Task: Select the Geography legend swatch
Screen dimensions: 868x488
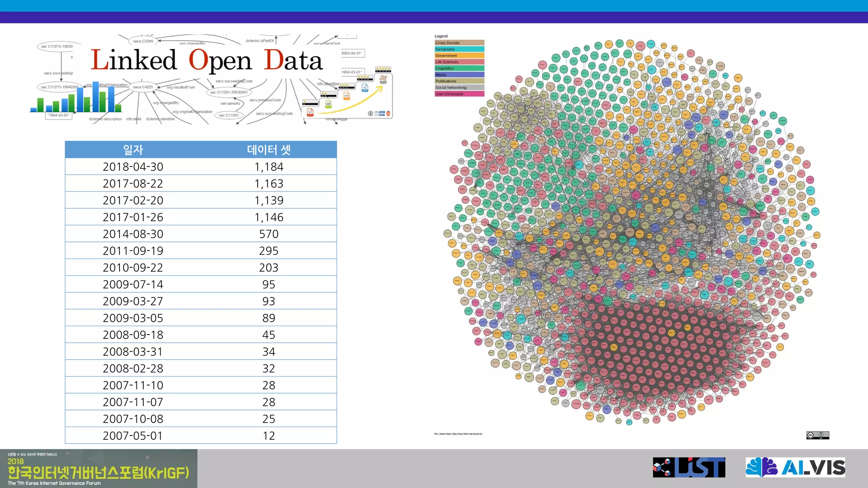Action: pos(459,49)
